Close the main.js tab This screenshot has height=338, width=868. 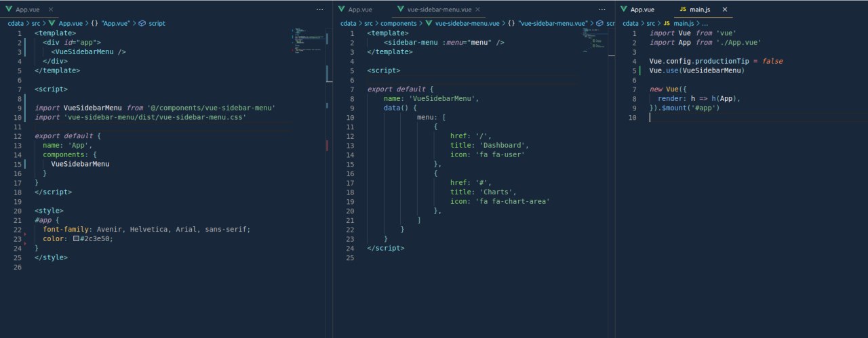(x=725, y=9)
